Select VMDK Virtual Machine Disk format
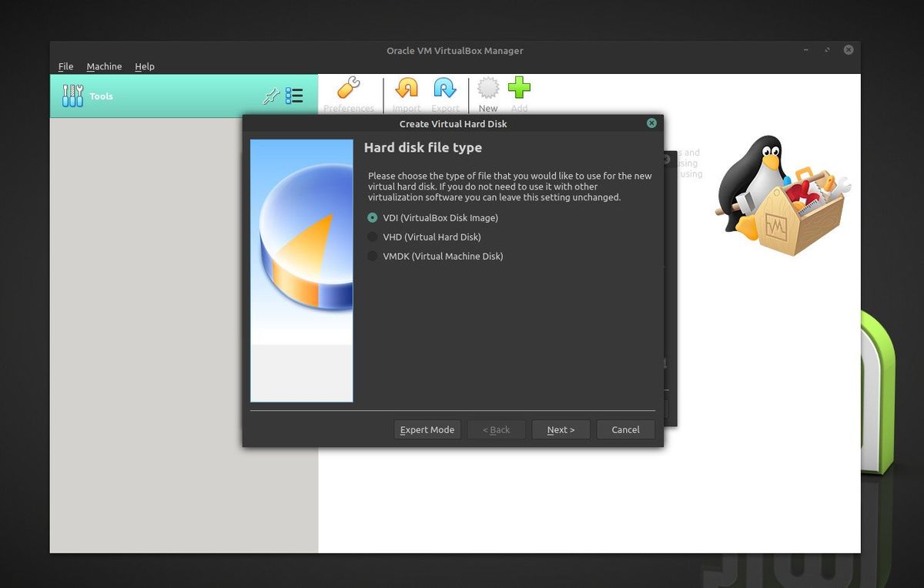 coord(372,257)
